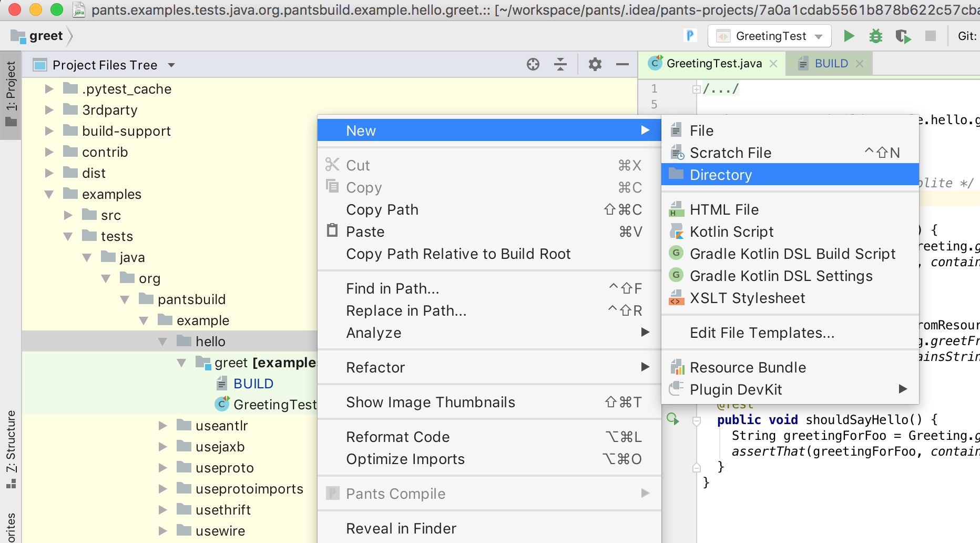
Task: Click the Pants plugin icon in toolbar
Action: [x=689, y=35]
